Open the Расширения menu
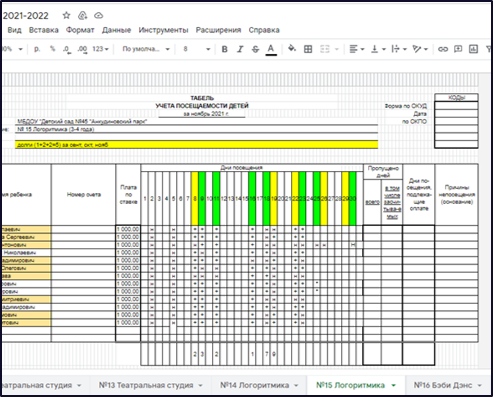Image resolution: width=493 pixels, height=397 pixels. coord(218,30)
